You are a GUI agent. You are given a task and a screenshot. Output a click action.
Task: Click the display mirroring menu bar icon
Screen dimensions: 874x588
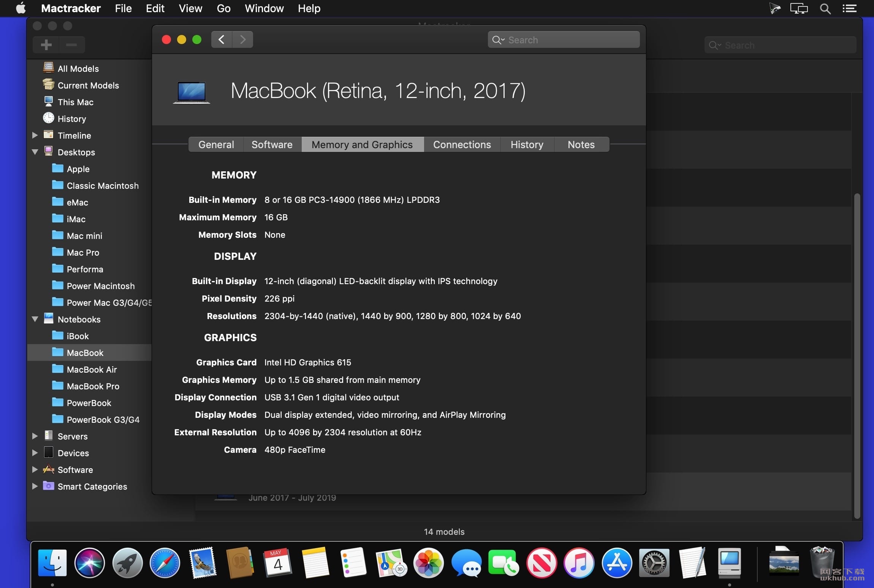point(799,8)
